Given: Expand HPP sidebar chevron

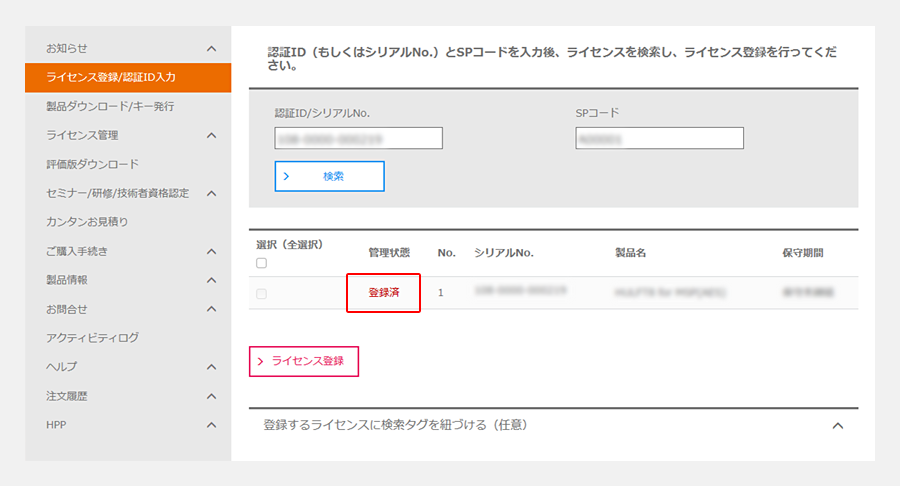Looking at the screenshot, I should pyautogui.click(x=211, y=425).
